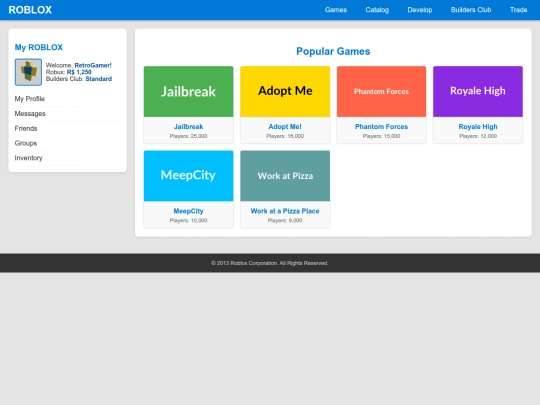Click the 'Players: 15,000' text
The width and height of the screenshot is (540, 405).
pyautogui.click(x=381, y=136)
